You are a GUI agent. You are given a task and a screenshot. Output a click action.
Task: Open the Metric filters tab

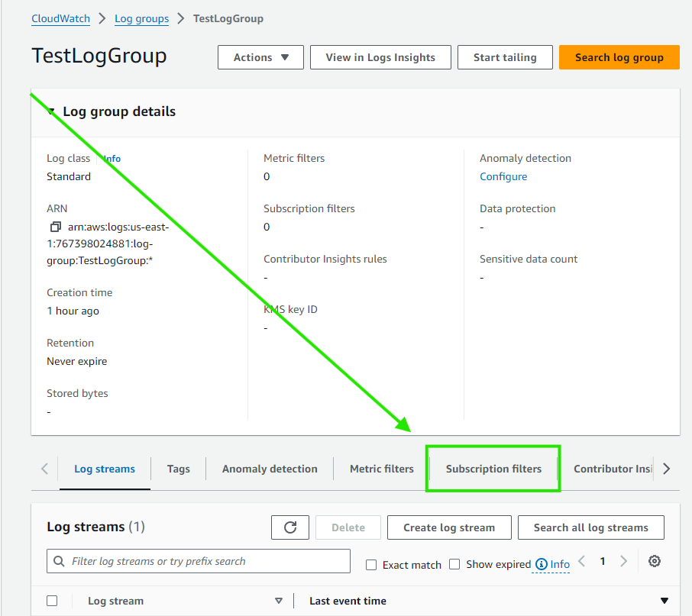click(382, 469)
